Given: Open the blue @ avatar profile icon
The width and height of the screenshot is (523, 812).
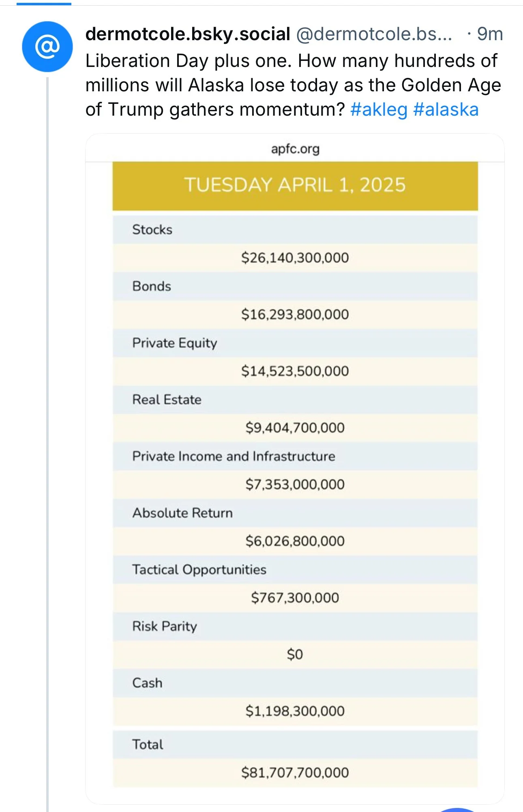Looking at the screenshot, I should click(47, 47).
